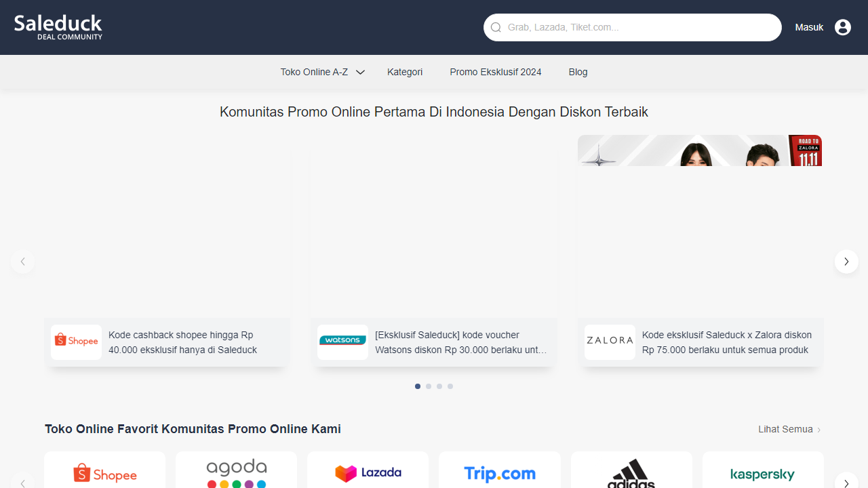The width and height of the screenshot is (868, 488).
Task: Select the fourth carousel pagination dot
Action: pyautogui.click(x=450, y=386)
